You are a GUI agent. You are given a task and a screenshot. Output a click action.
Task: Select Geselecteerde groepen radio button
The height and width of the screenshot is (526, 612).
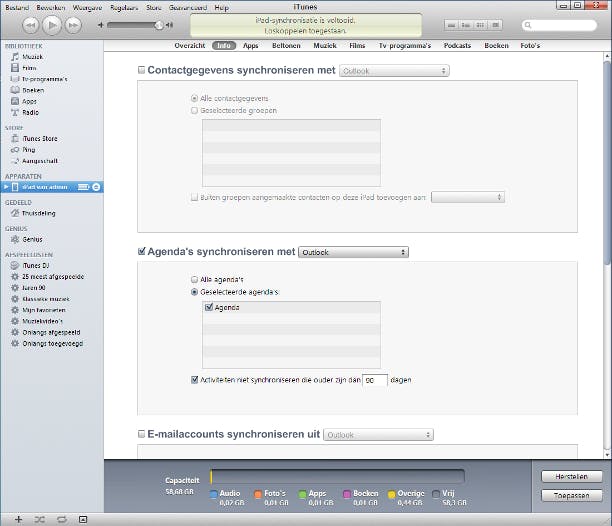coord(194,110)
